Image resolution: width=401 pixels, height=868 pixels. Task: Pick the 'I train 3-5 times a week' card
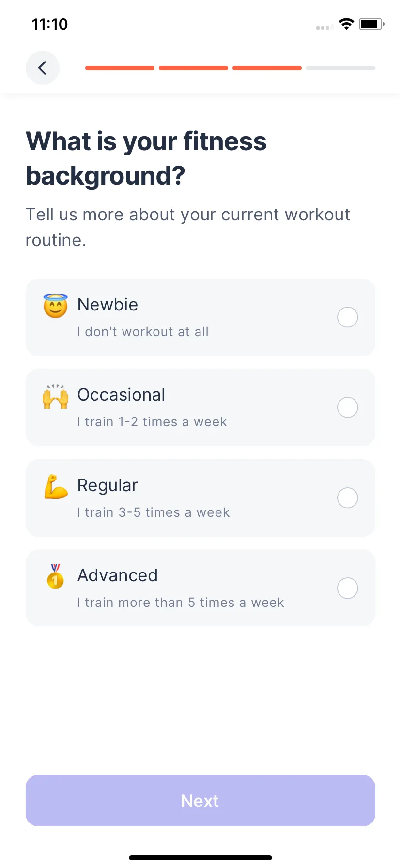[x=200, y=498]
